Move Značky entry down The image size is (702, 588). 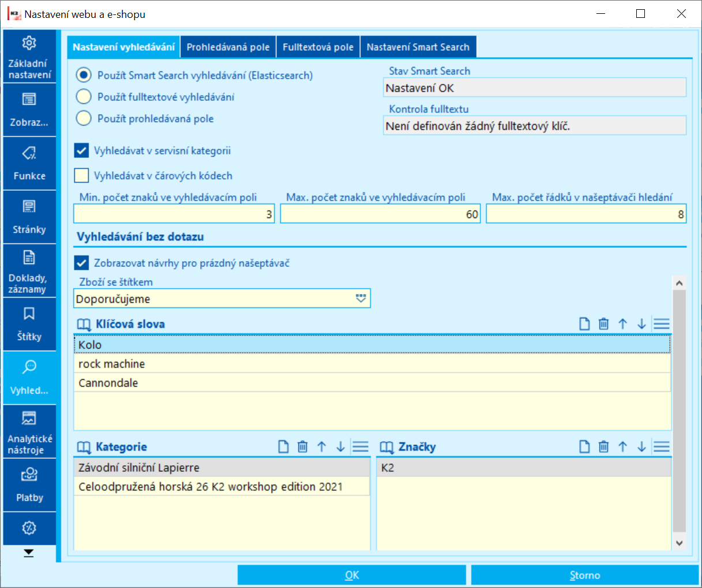641,447
